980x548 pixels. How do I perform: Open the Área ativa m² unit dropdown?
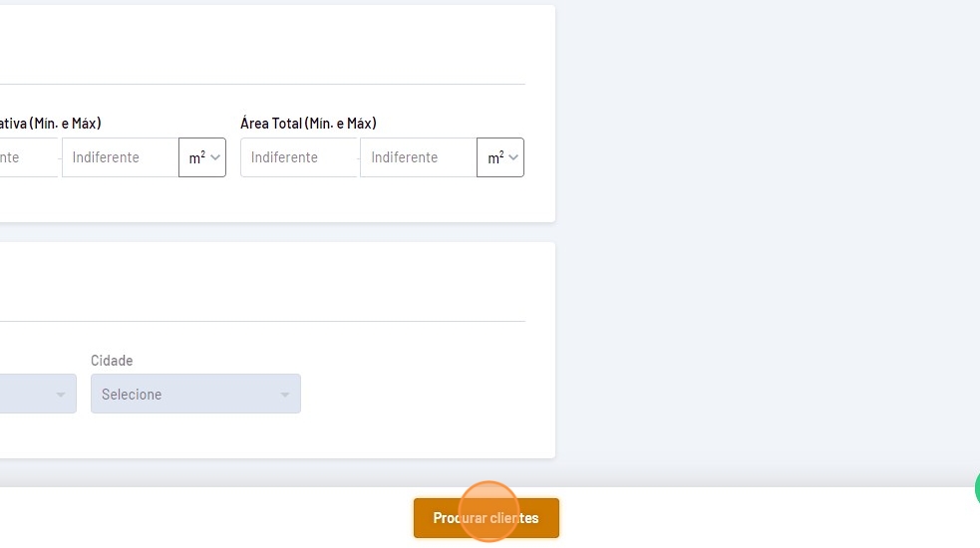pos(202,157)
